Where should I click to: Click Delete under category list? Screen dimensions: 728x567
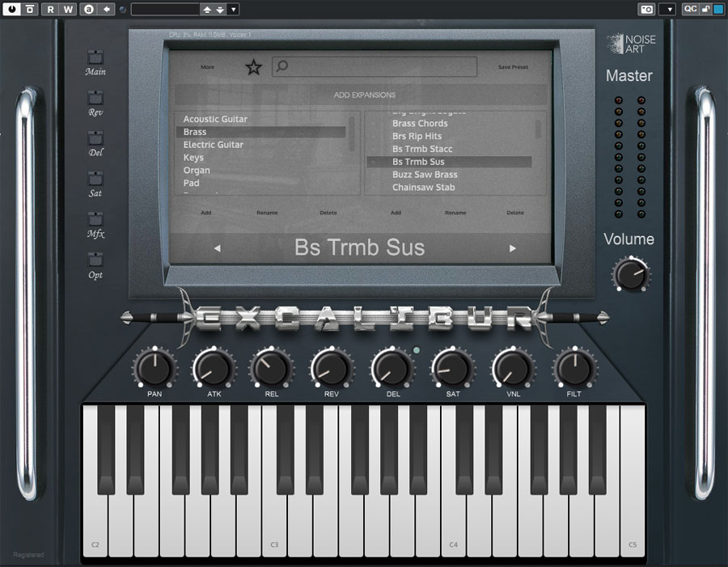tap(328, 213)
